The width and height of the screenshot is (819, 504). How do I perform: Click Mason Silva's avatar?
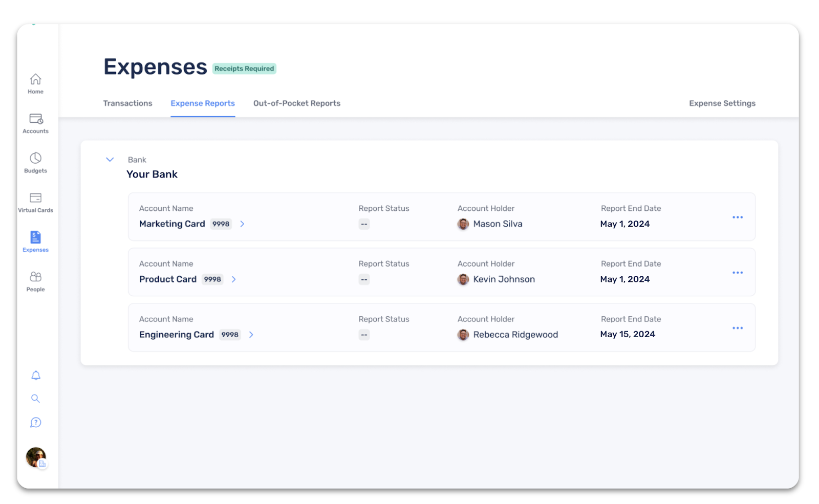463,224
